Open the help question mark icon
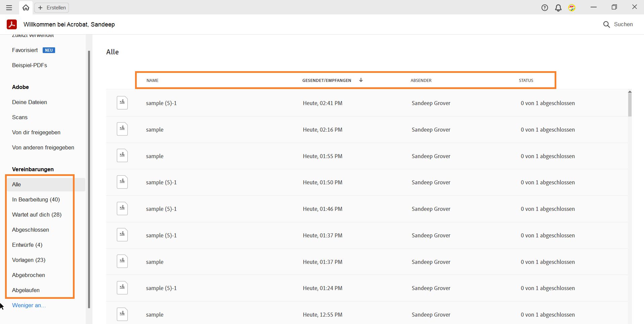This screenshot has width=644, height=324. (545, 8)
